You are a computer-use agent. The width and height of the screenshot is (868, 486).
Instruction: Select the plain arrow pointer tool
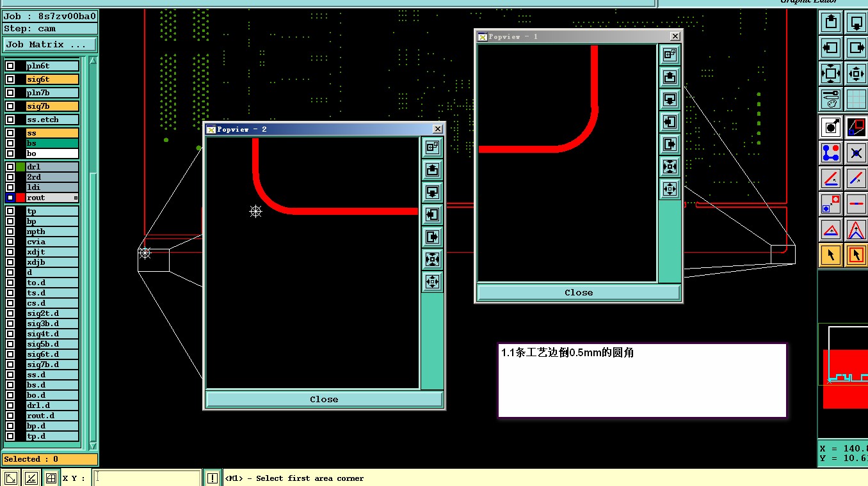(x=831, y=255)
